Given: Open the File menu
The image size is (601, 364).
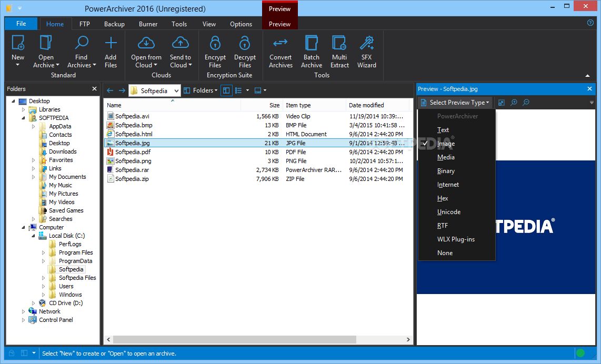Looking at the screenshot, I should click(21, 23).
